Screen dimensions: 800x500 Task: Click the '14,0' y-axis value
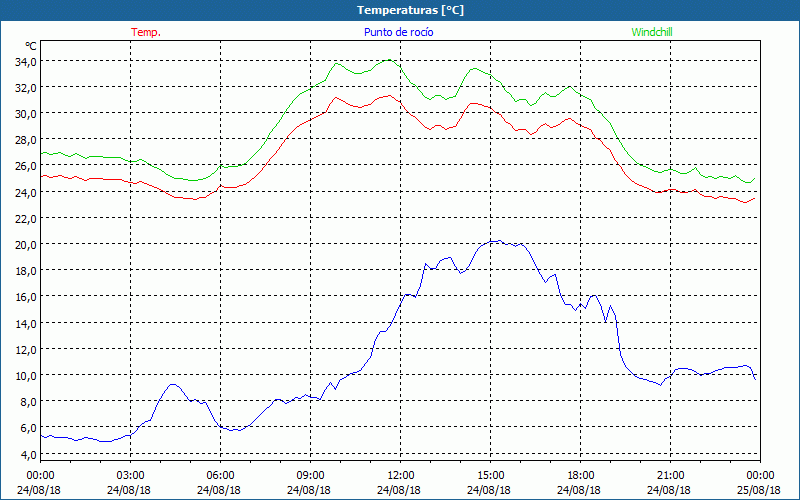click(x=26, y=324)
